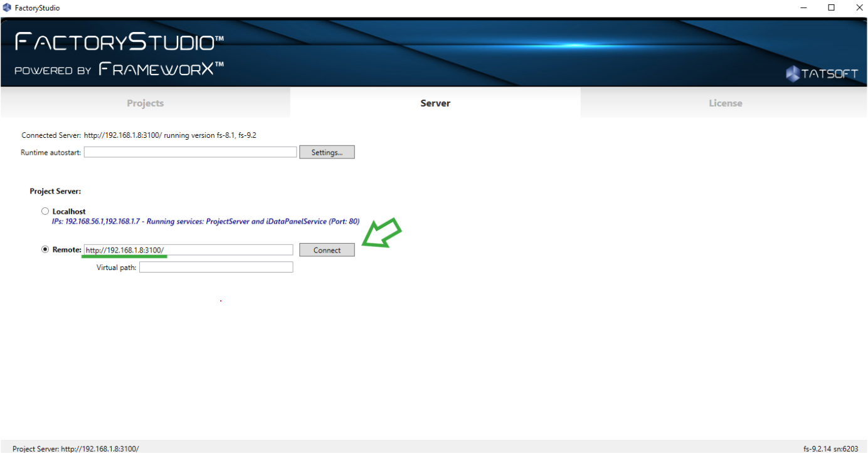Click the Connected Server status text

[x=139, y=135]
